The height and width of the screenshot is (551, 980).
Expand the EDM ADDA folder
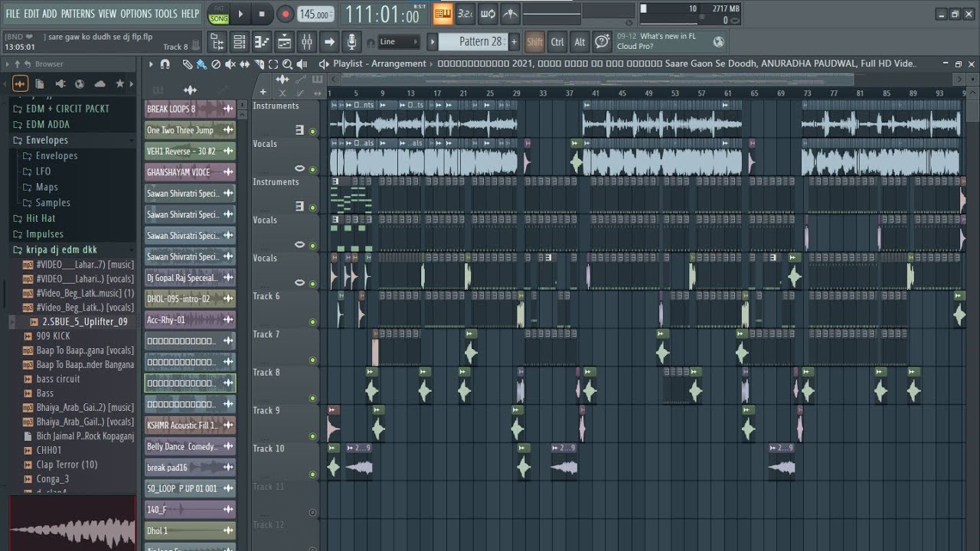[x=47, y=124]
